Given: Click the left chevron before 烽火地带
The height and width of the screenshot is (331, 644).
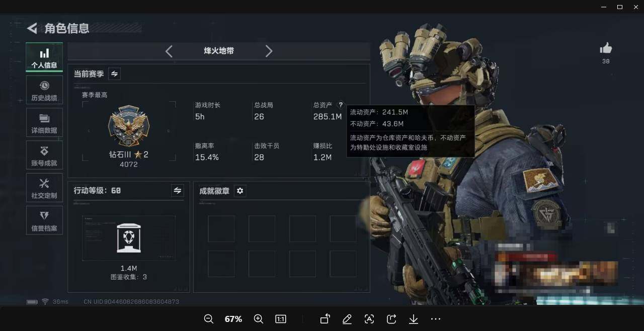Looking at the screenshot, I should (x=169, y=51).
